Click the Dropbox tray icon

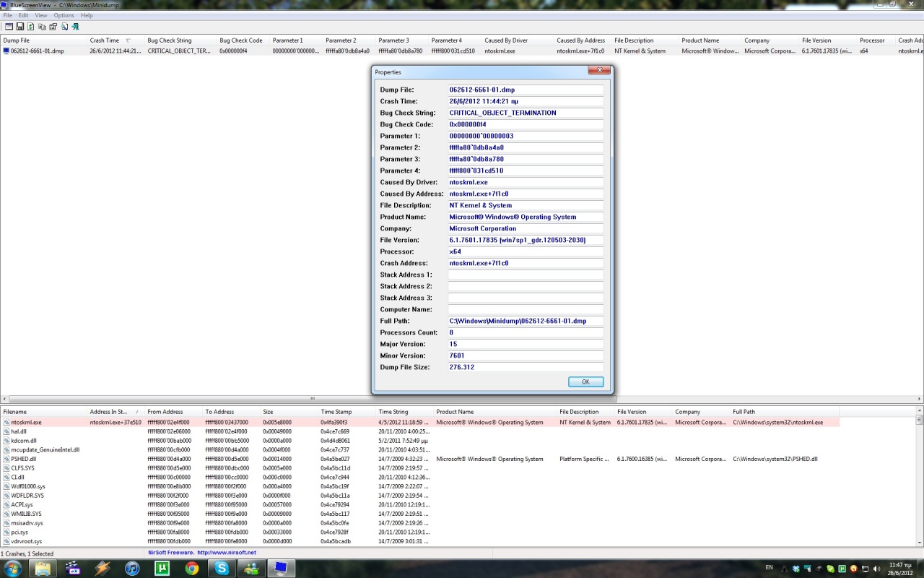(x=796, y=569)
